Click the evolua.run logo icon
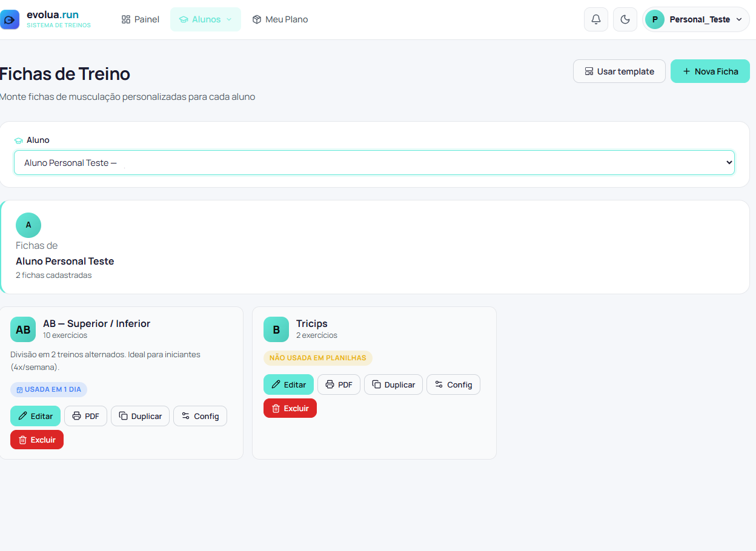 point(10,19)
